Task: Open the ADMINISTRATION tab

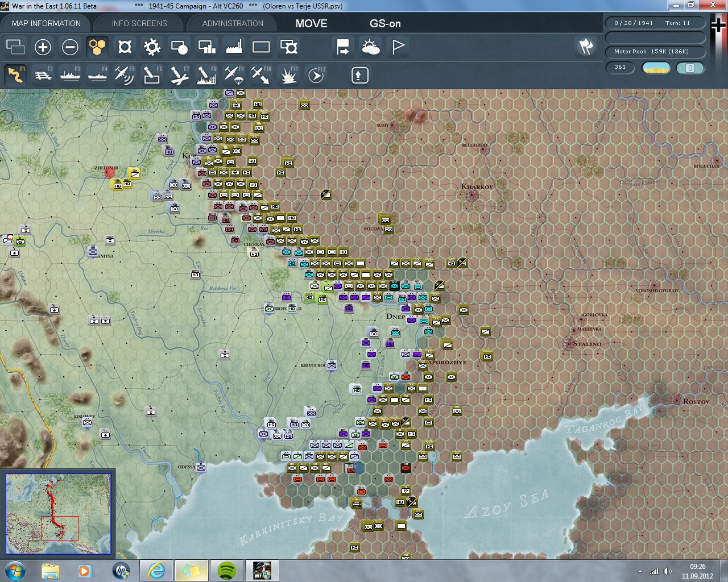Action: (233, 23)
